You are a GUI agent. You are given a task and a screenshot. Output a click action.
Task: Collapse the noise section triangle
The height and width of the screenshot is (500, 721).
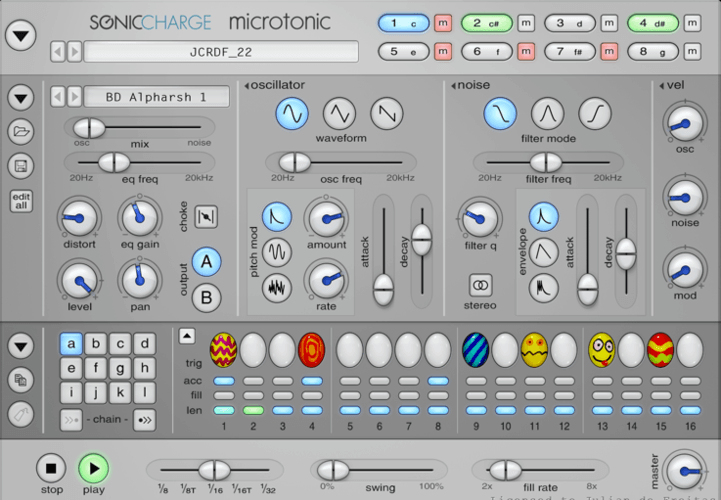(x=453, y=86)
